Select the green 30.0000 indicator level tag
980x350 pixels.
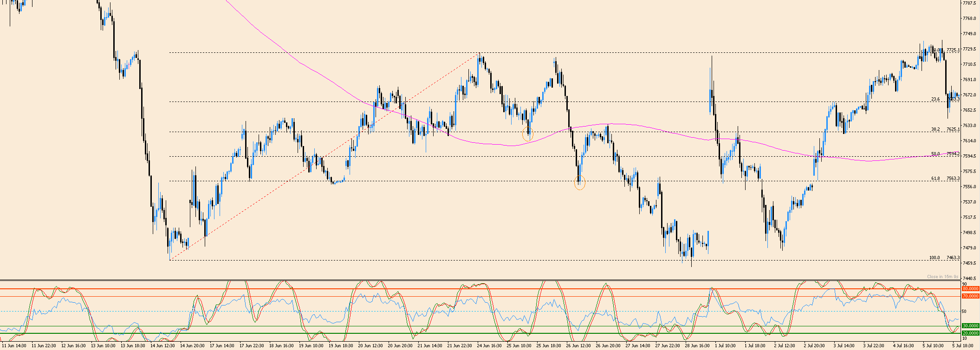pyautogui.click(x=969, y=325)
